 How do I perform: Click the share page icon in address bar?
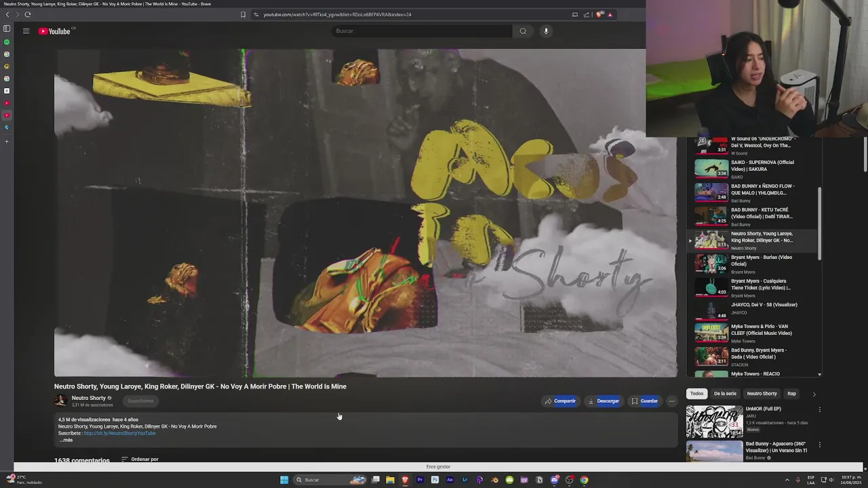(587, 14)
